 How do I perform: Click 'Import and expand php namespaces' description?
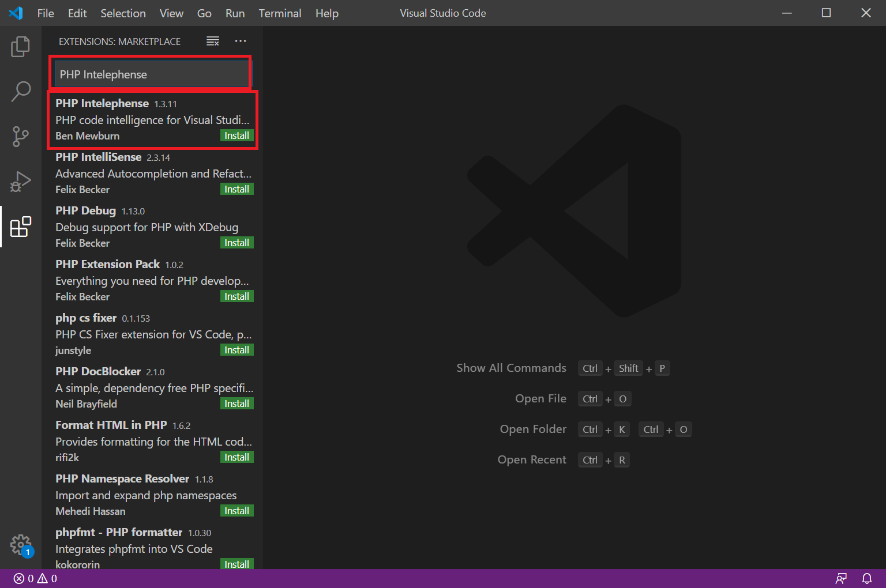[146, 495]
